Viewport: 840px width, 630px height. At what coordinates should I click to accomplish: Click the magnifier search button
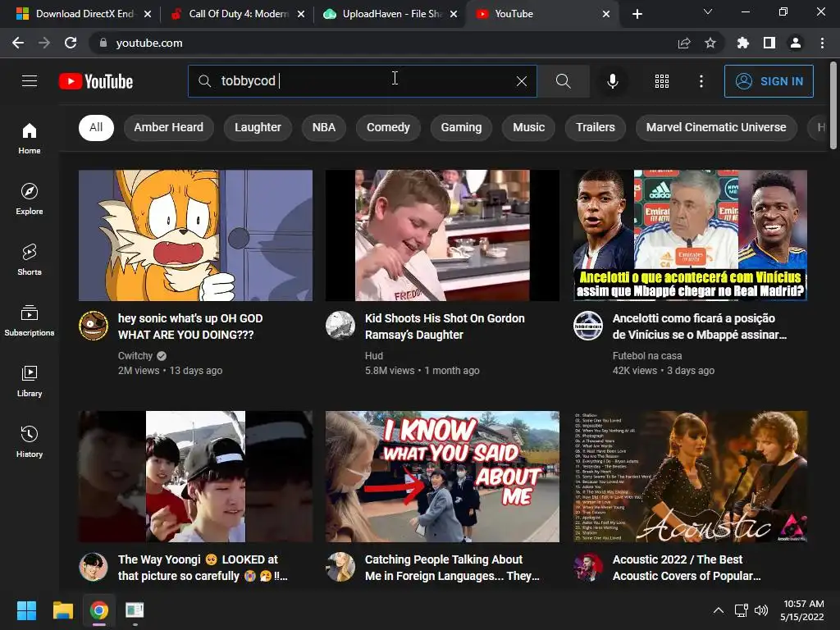(x=563, y=81)
